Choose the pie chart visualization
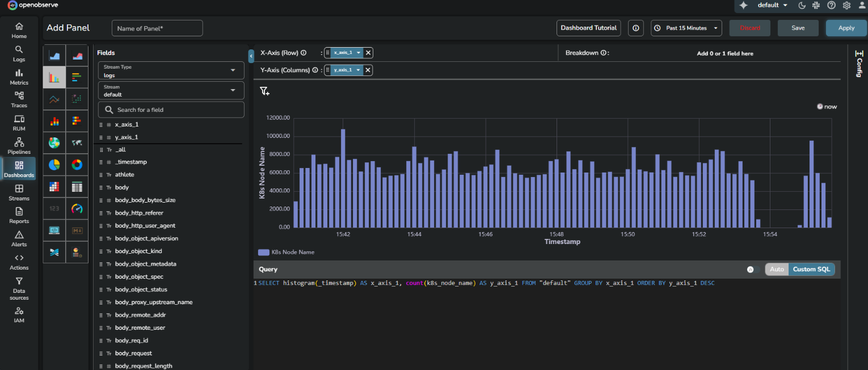Image resolution: width=868 pixels, height=370 pixels. point(54,165)
